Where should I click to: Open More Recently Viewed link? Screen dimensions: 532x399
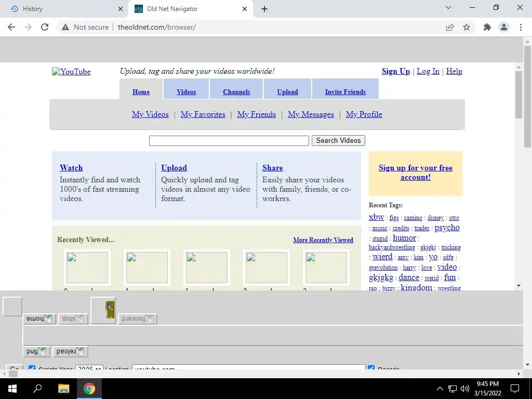point(323,240)
